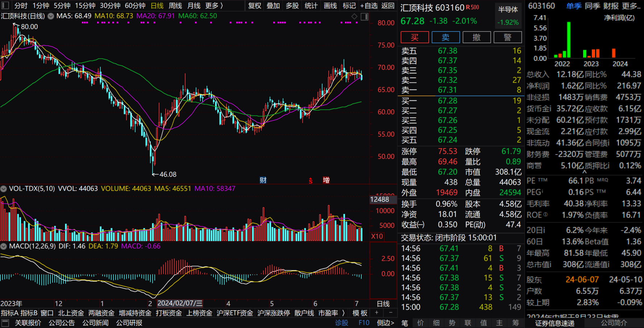This screenshot has height=328, width=644.
Task: Show 沪深ETF资金 indicator
Action: click(x=234, y=313)
